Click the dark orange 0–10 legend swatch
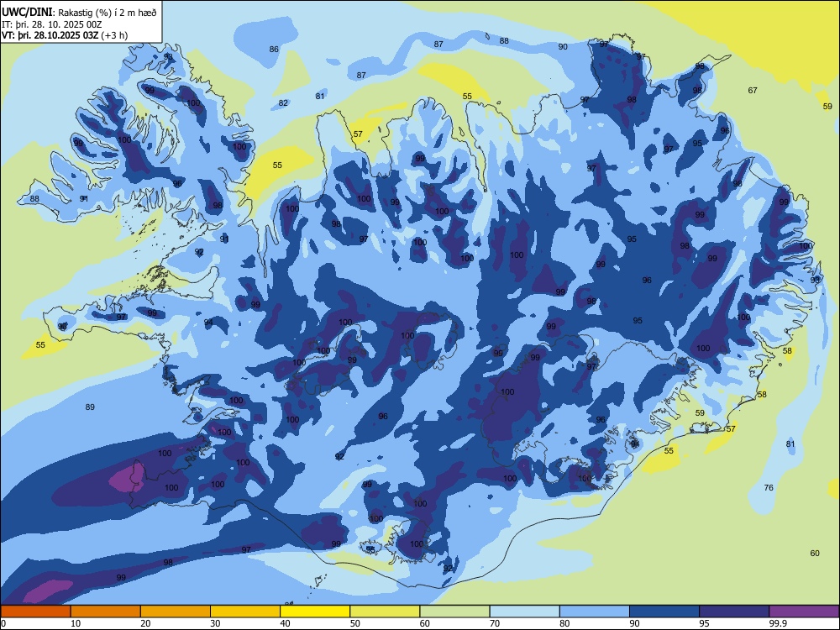 [35, 612]
